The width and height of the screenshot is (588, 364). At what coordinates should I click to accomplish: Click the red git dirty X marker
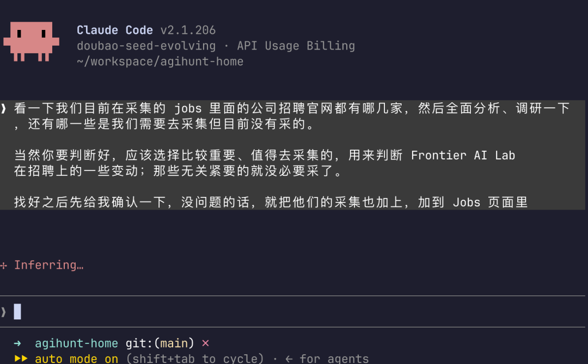point(205,343)
